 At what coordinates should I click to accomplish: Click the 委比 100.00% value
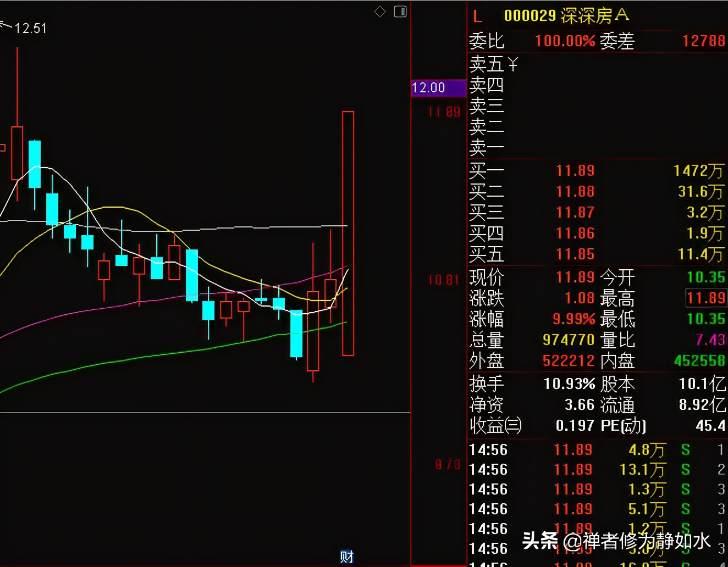click(x=565, y=41)
